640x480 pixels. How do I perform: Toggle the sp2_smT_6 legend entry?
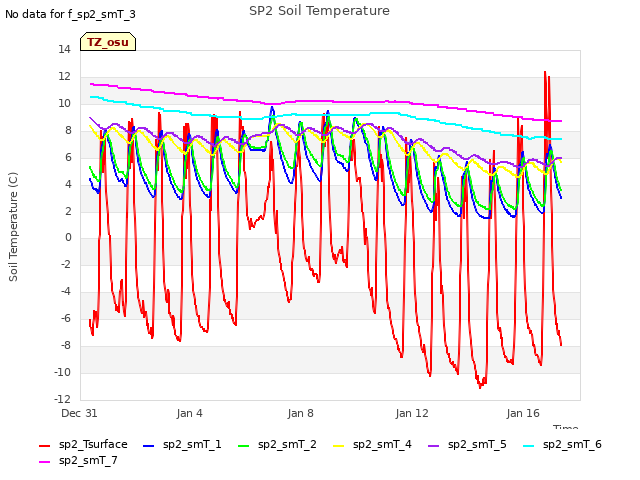click(562, 444)
